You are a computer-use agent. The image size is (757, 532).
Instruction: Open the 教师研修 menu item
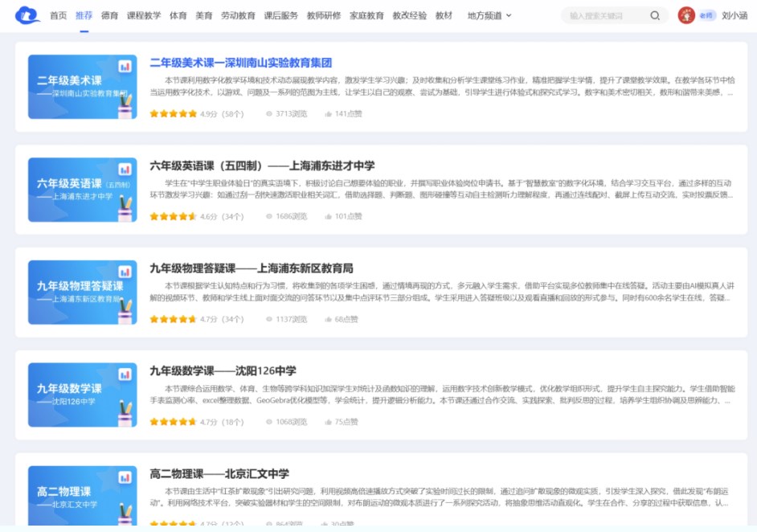click(x=324, y=15)
